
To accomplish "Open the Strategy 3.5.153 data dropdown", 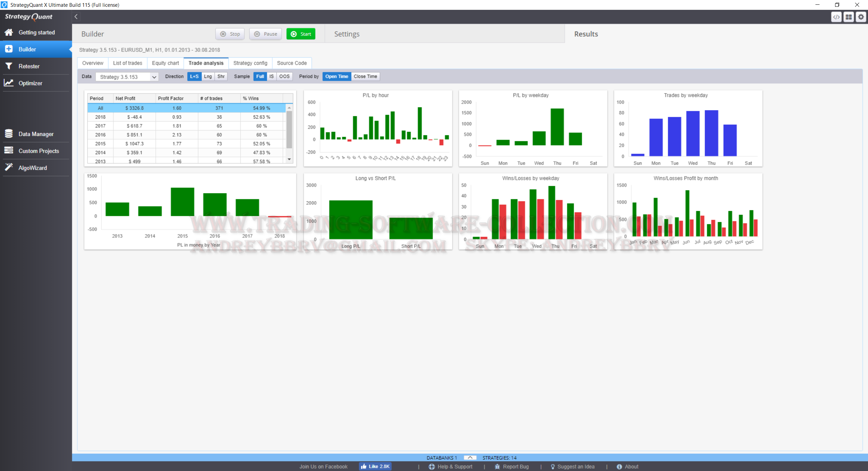I will click(x=127, y=77).
